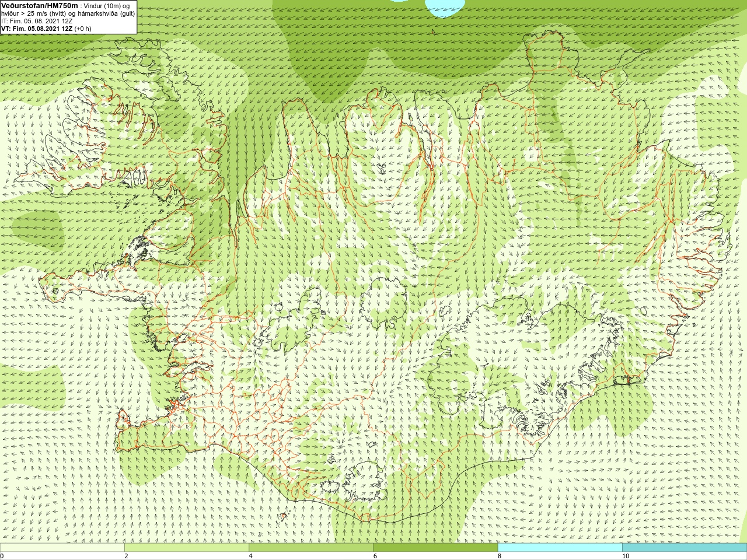
Task: Click the scale tick label '4'
Action: point(250,556)
